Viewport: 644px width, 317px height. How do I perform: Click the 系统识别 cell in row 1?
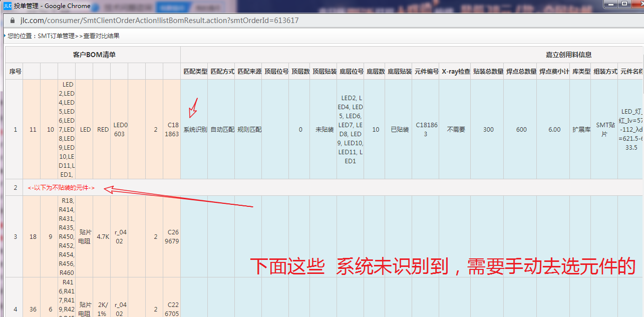pyautogui.click(x=195, y=130)
